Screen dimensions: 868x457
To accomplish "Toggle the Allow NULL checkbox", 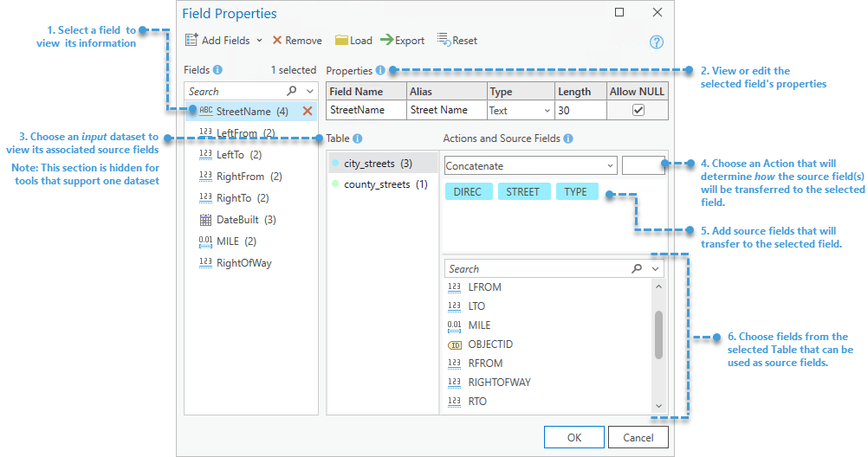I will pyautogui.click(x=638, y=110).
